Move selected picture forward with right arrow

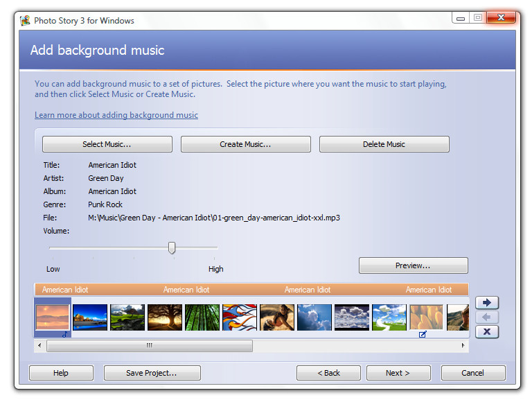pos(487,302)
